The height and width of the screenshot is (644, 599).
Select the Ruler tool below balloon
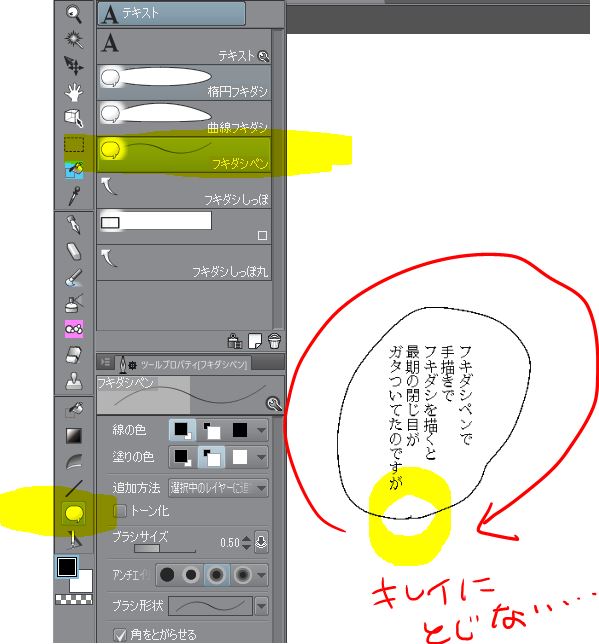coord(74,540)
